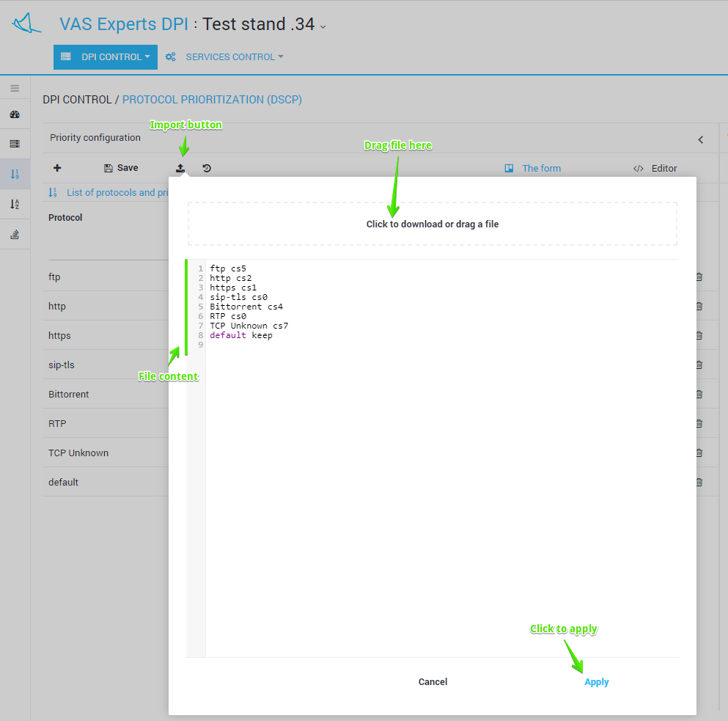Screen dimensions: 728x721
Task: Toggle the hamburger menu in sidebar
Action: pyautogui.click(x=15, y=88)
